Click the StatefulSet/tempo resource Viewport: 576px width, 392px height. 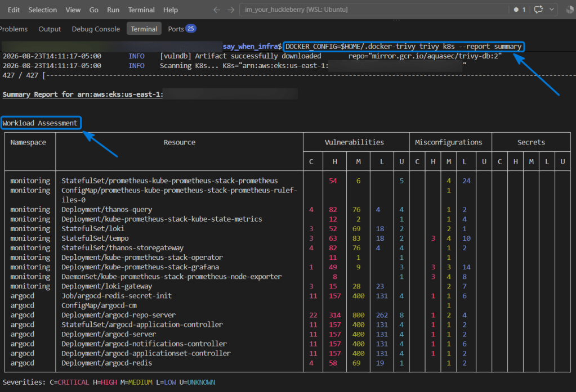click(x=95, y=238)
